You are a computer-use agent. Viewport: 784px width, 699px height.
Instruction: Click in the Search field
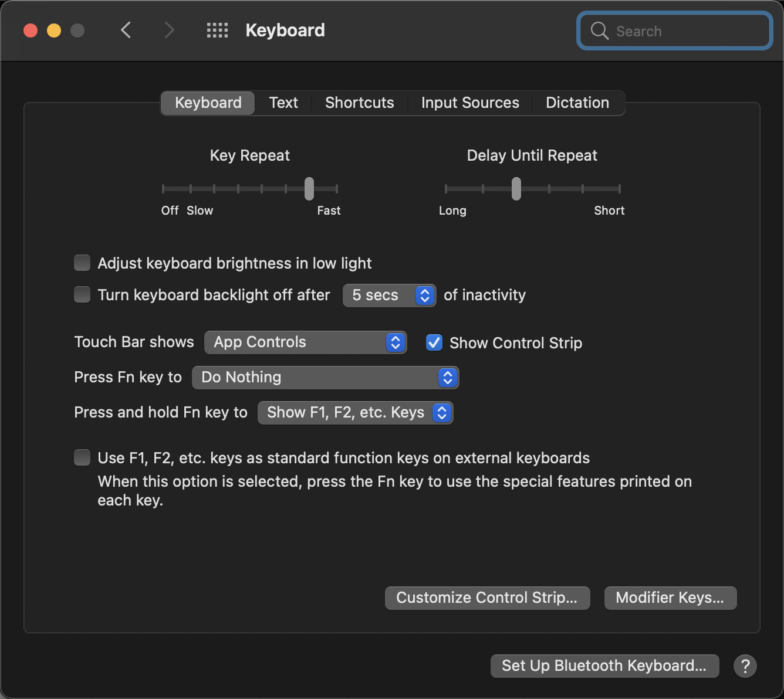(675, 30)
